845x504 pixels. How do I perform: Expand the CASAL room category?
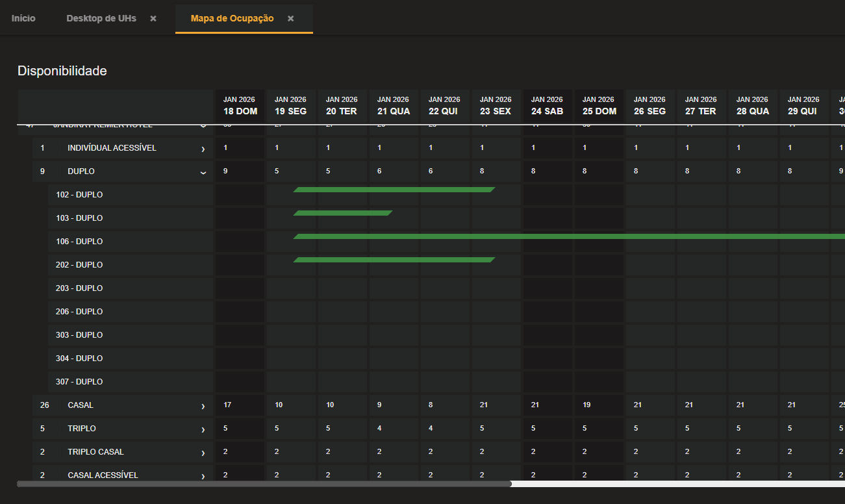click(x=203, y=406)
